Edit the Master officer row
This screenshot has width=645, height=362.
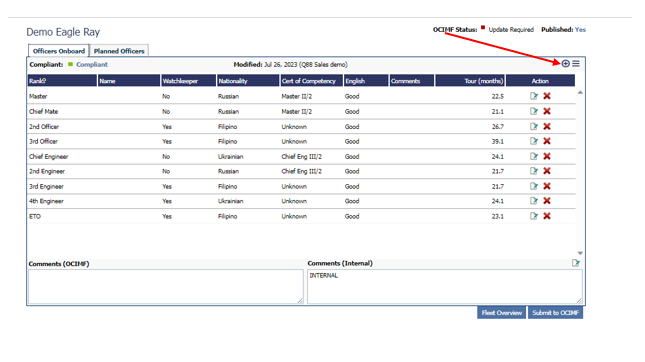coord(534,96)
